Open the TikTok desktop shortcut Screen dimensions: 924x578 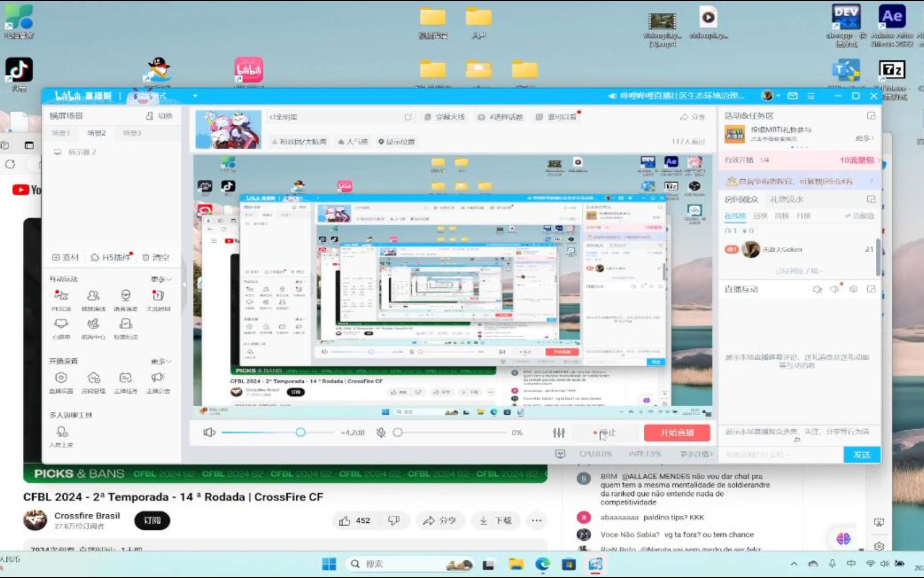click(x=19, y=75)
